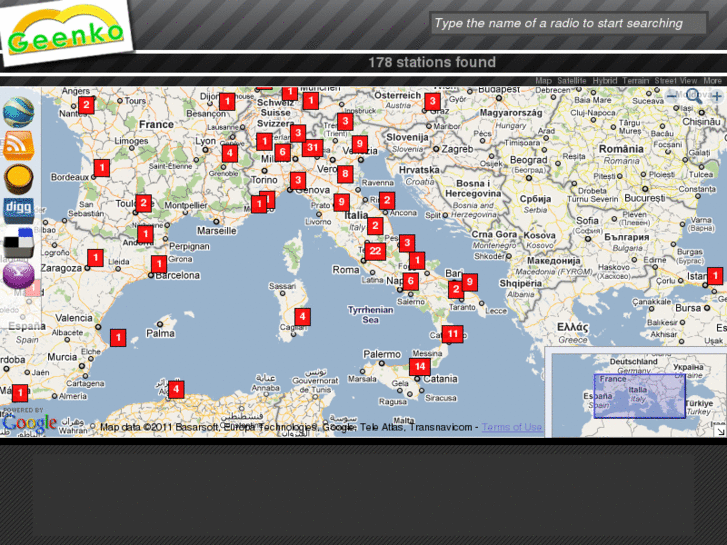Click the purple Yahoo icon
The width and height of the screenshot is (727, 545).
pyautogui.click(x=19, y=275)
